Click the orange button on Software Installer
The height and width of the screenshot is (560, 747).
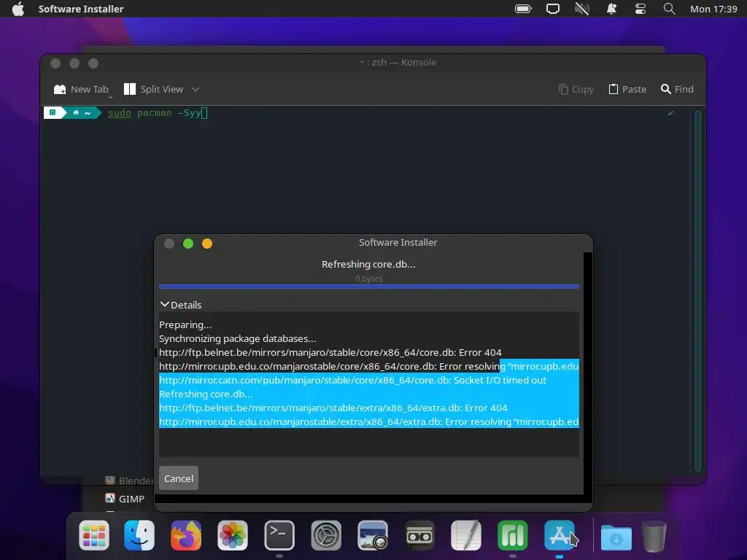tap(206, 244)
